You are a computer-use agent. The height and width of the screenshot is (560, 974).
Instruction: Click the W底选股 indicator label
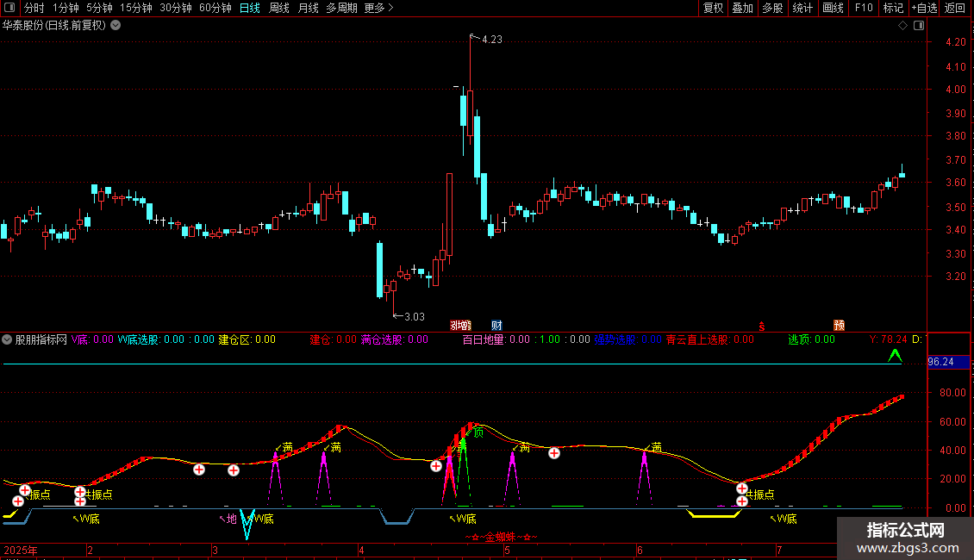click(139, 339)
